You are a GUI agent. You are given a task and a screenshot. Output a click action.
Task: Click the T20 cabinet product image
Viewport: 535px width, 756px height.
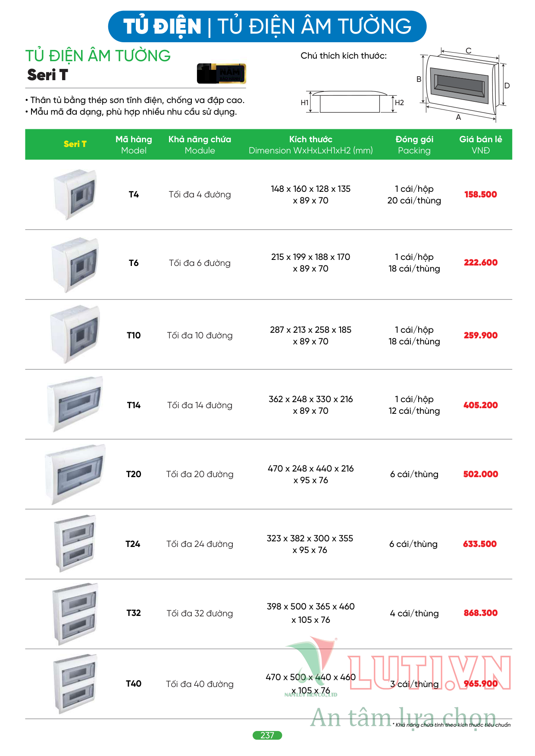click(x=75, y=475)
